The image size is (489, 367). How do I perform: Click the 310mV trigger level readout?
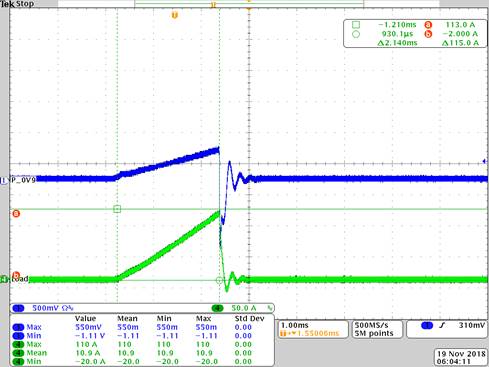point(472,325)
